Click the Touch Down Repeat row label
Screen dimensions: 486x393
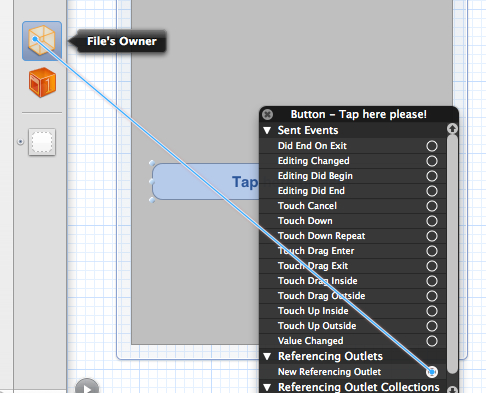pyautogui.click(x=322, y=236)
